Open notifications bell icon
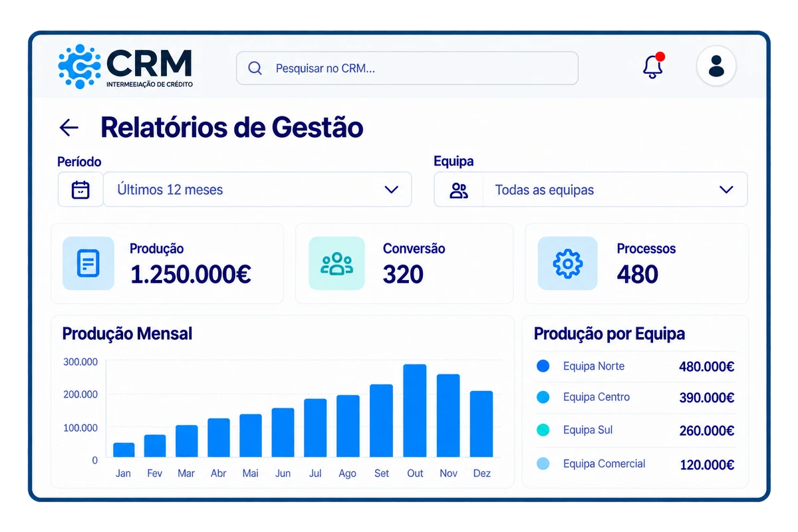The image size is (798, 532). pyautogui.click(x=654, y=66)
